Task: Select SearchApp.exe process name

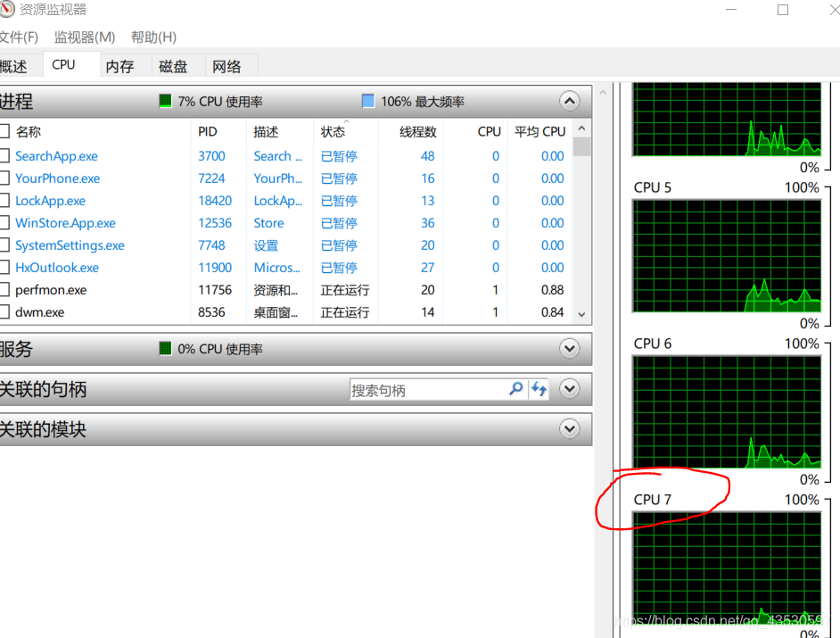Action: (56, 156)
